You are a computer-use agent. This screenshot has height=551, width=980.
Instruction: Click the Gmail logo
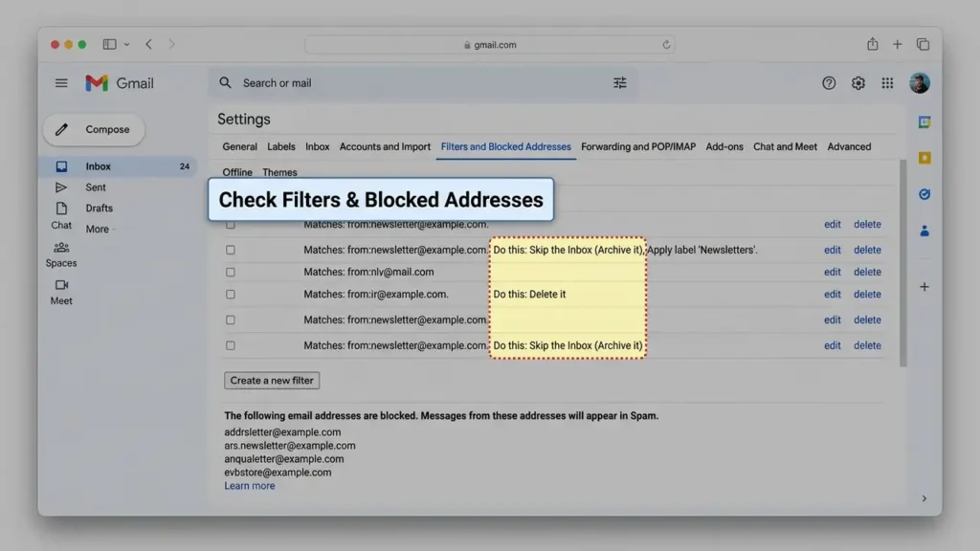click(x=120, y=83)
